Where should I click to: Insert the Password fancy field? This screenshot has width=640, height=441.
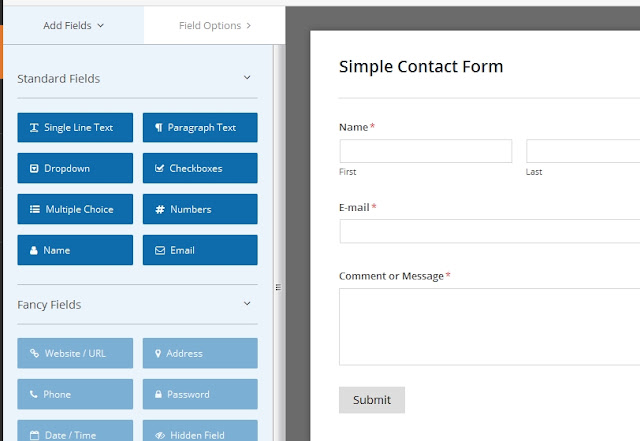pos(200,394)
